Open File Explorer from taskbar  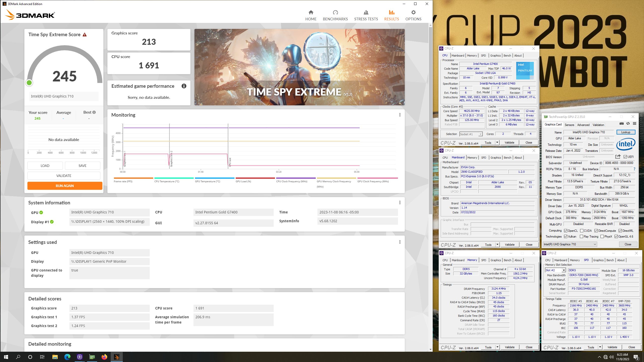tap(55, 357)
